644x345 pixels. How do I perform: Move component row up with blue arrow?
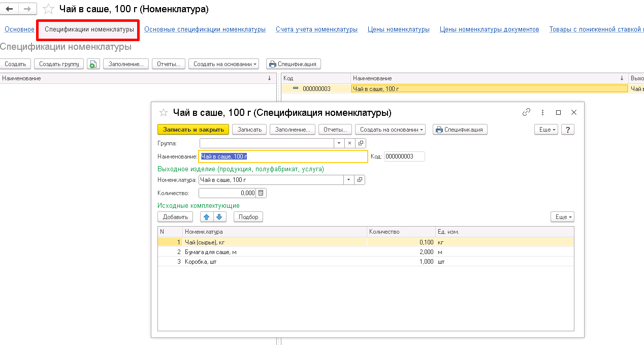tap(206, 217)
